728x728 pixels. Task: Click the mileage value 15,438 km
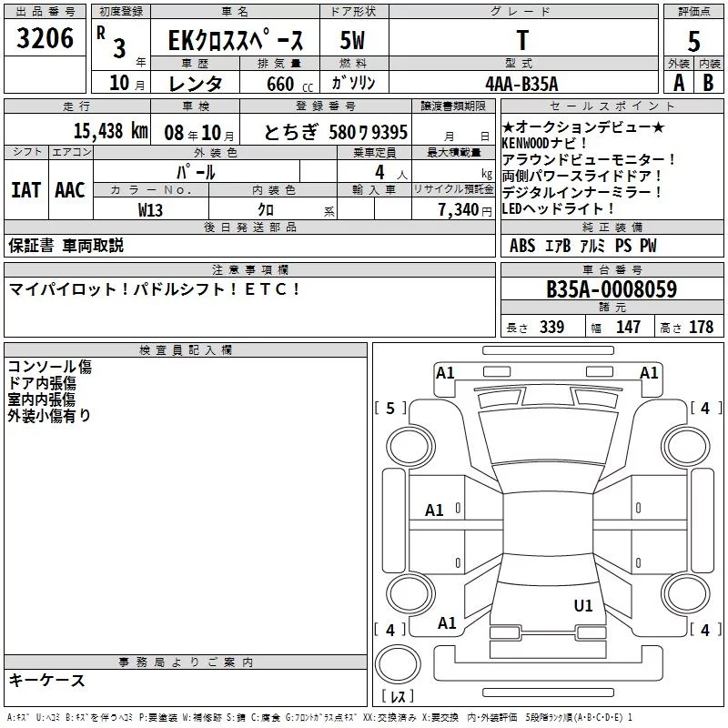pyautogui.click(x=111, y=131)
